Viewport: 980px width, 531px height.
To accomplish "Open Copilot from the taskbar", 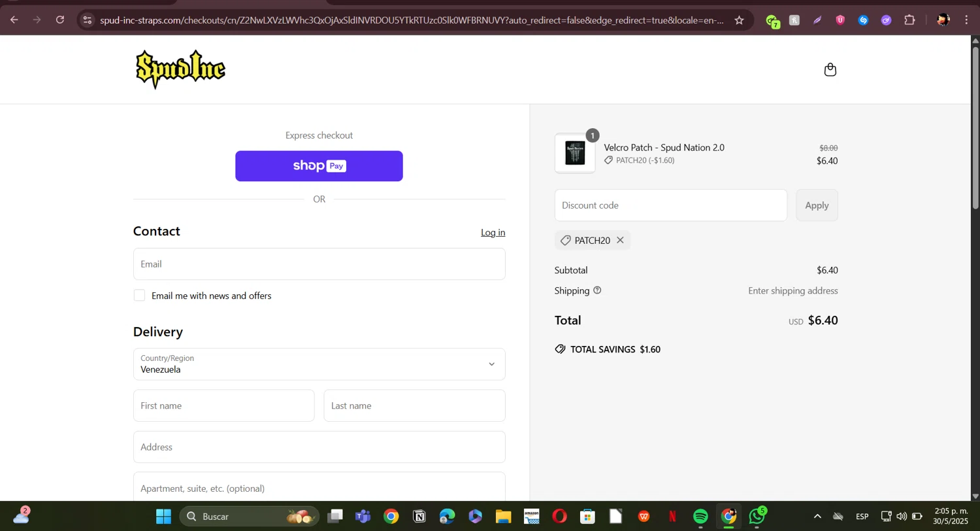I will pos(475,517).
